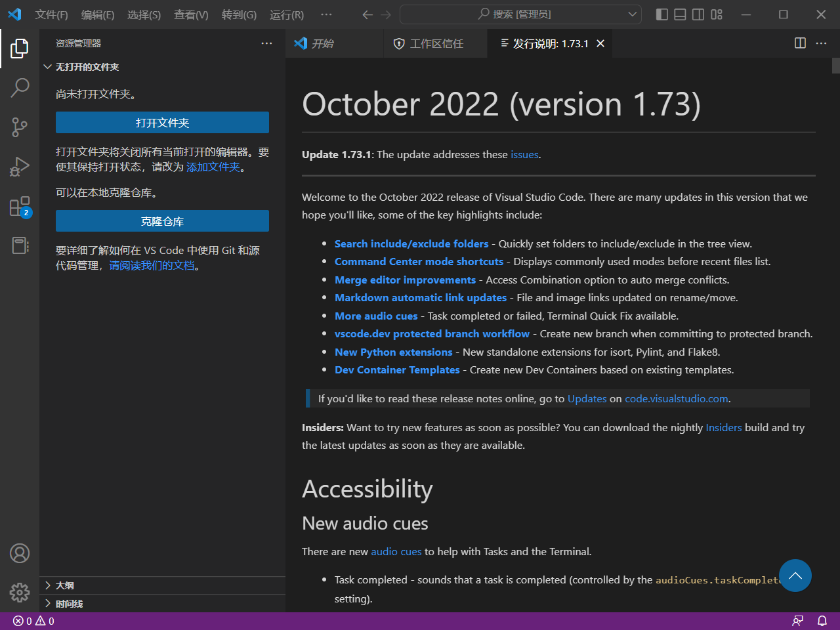Open the Manage gear icon
Viewport: 840px width, 630px height.
point(20,593)
